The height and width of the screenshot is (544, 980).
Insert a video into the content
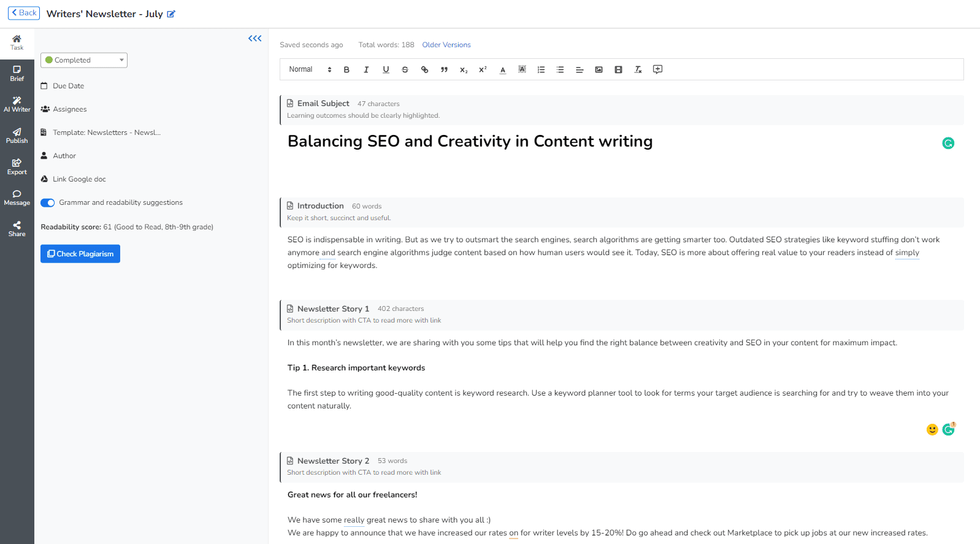618,70
